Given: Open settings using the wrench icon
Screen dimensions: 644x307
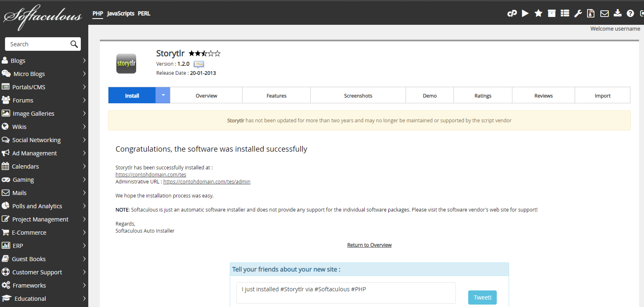Looking at the screenshot, I should click(578, 14).
